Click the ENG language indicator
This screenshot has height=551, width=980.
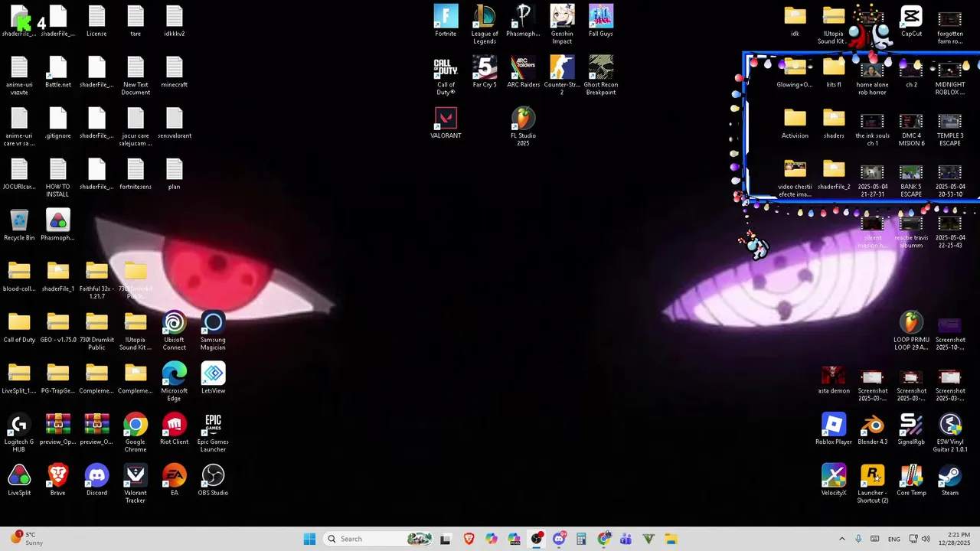[893, 539]
